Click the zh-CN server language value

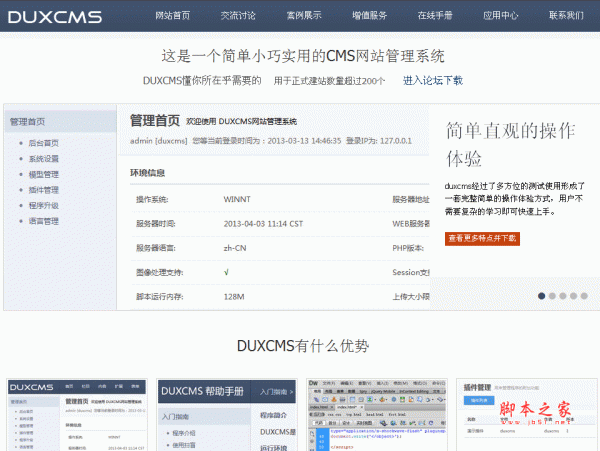(x=235, y=248)
